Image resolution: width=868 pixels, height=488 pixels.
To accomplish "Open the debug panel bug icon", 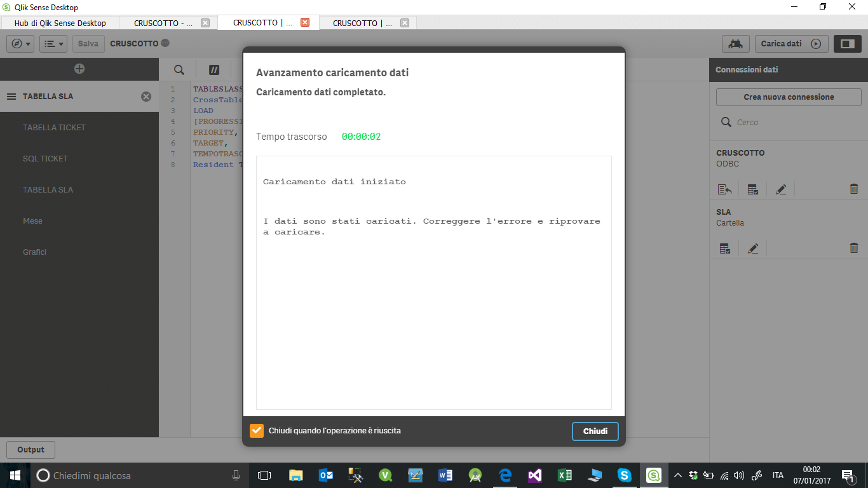I will (736, 44).
